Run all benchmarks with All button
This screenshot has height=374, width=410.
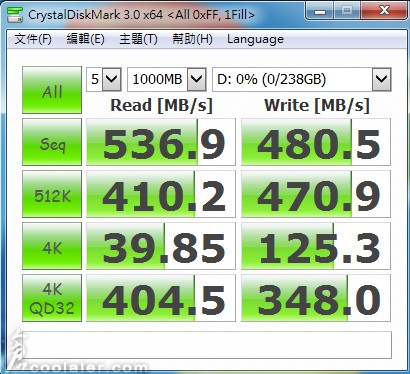pyautogui.click(x=52, y=90)
